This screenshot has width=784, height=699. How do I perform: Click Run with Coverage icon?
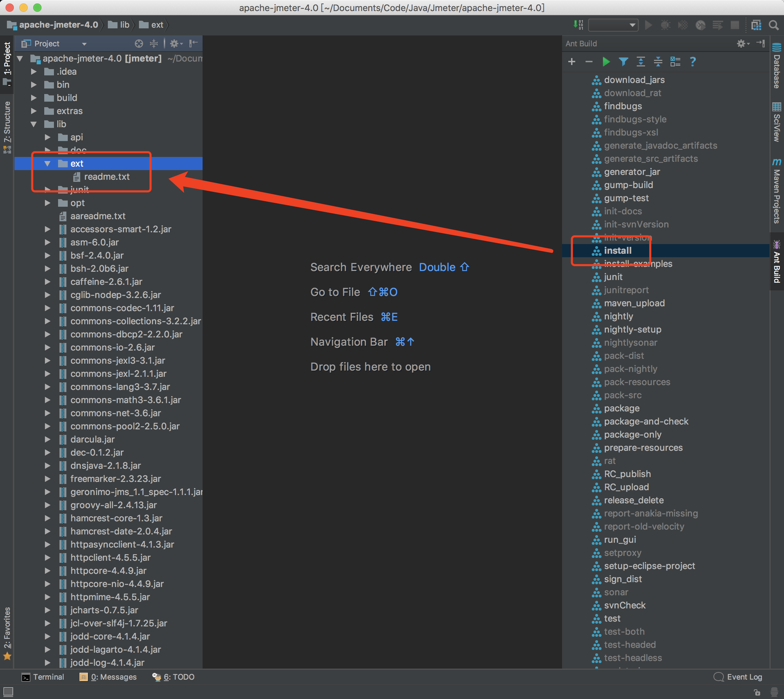click(x=683, y=25)
